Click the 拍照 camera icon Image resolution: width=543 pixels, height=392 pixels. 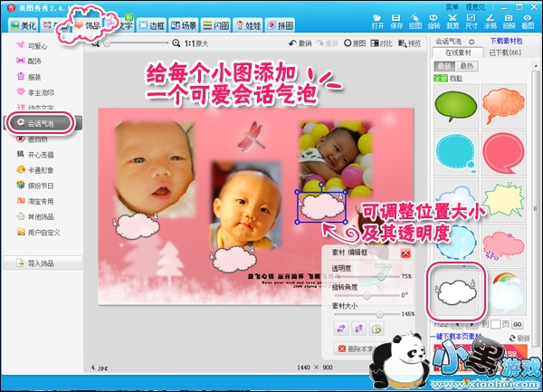pos(509,22)
